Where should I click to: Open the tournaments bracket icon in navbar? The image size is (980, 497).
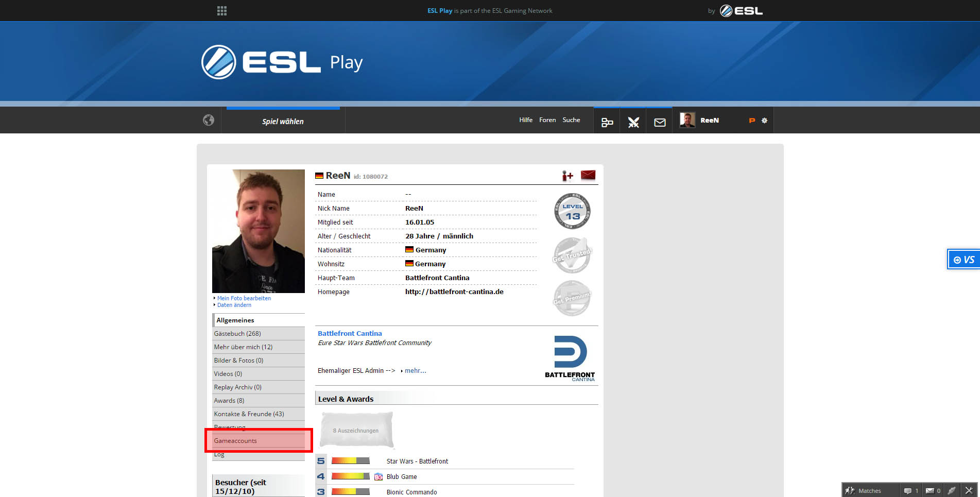(607, 122)
